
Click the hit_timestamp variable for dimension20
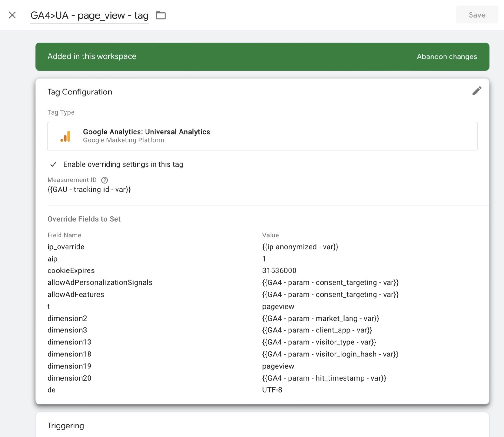(x=324, y=378)
